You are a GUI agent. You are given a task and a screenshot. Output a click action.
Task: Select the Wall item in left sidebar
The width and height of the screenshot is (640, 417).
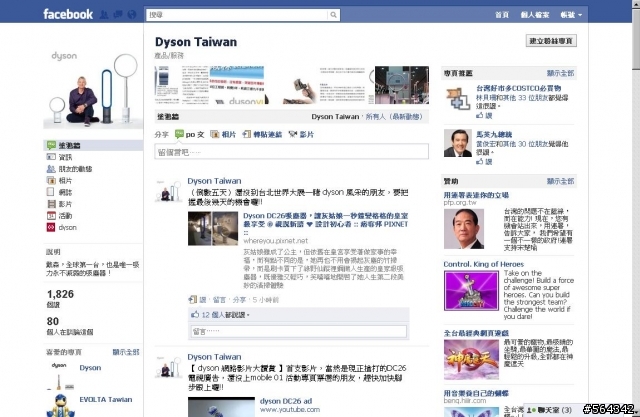(93, 145)
